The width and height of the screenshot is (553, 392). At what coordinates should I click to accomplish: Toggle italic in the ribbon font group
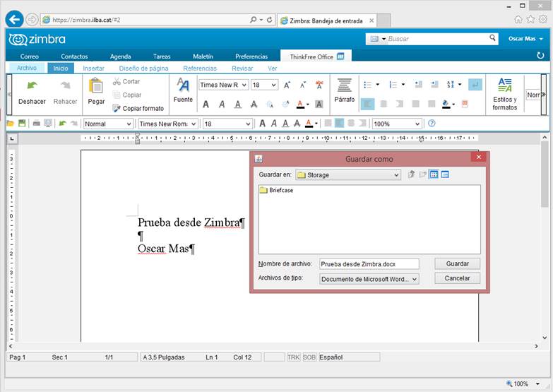coord(222,104)
